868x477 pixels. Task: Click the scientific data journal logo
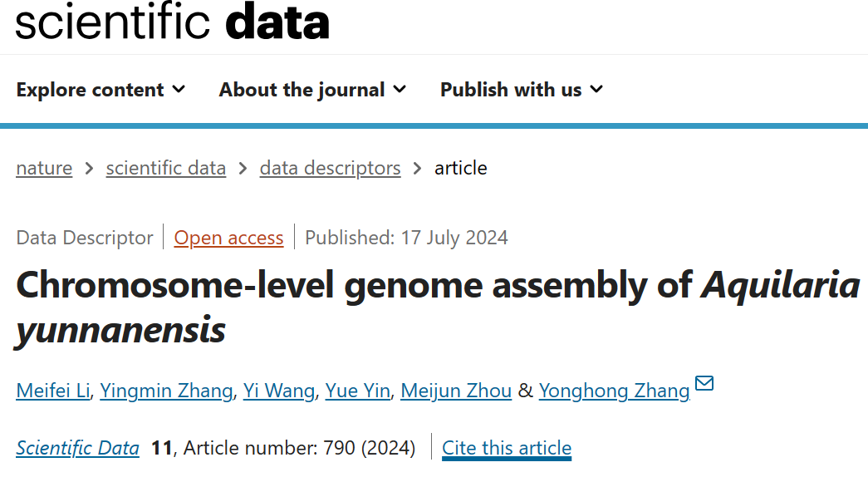[173, 22]
